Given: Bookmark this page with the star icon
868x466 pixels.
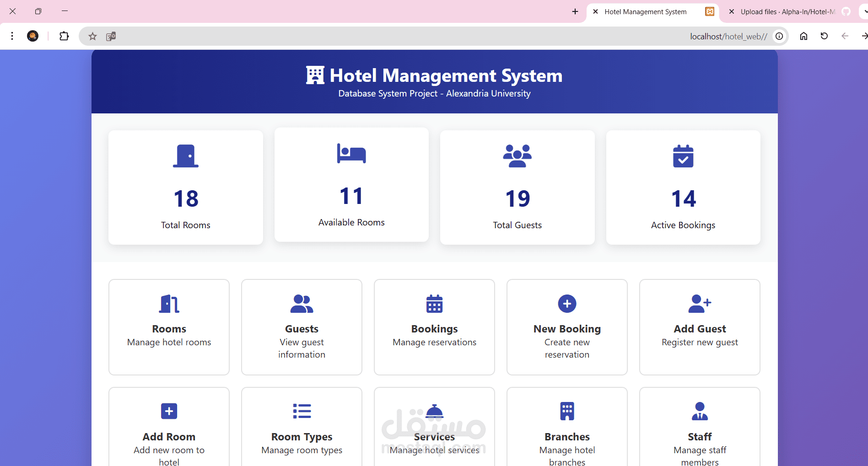Looking at the screenshot, I should 92,36.
